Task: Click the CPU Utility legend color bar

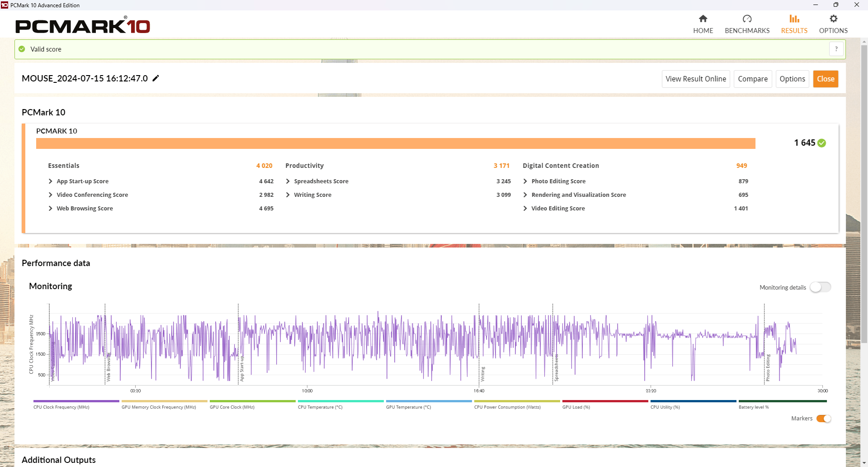Action: pyautogui.click(x=693, y=401)
